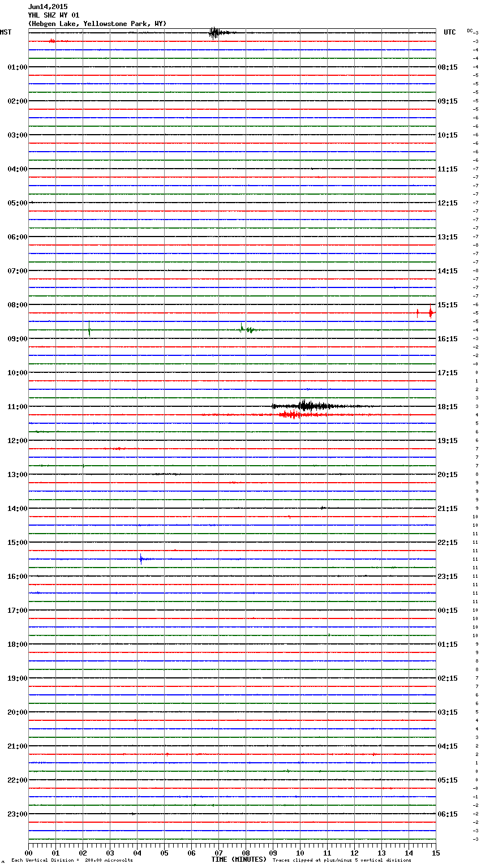The image size is (481, 868).
Task: Select the 13:00 MST hour label
Action: coord(18,475)
